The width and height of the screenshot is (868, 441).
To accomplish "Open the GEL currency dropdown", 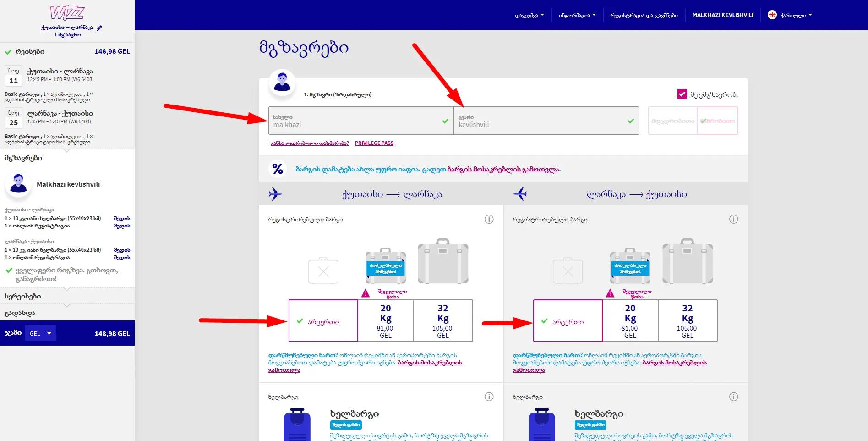I will (x=41, y=333).
